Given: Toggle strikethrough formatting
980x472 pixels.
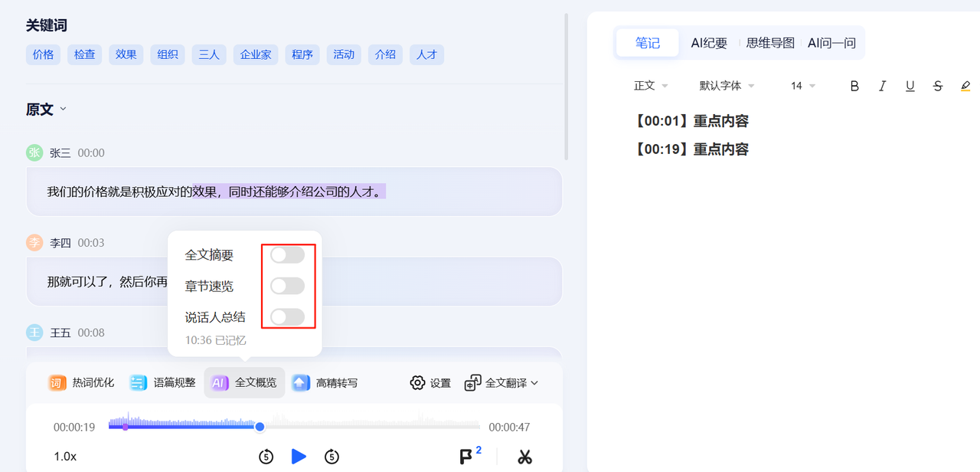Looking at the screenshot, I should click(937, 86).
